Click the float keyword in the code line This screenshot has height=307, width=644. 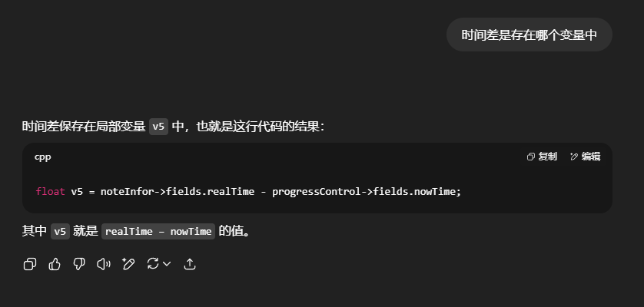[50, 192]
